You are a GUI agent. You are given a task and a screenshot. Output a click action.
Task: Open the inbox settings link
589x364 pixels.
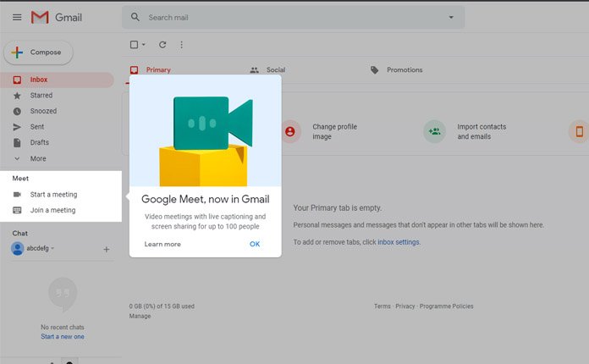[399, 242]
